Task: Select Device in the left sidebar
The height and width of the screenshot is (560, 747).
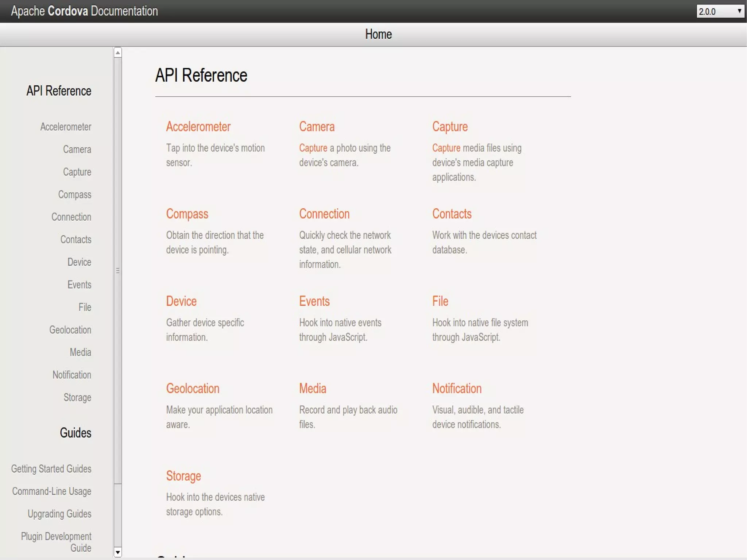Action: tap(79, 262)
